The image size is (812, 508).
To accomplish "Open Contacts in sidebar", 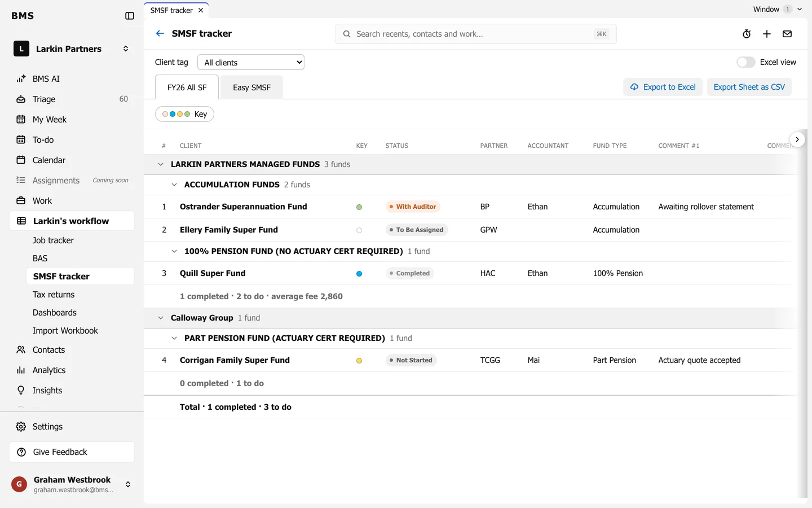I will (72, 350).
